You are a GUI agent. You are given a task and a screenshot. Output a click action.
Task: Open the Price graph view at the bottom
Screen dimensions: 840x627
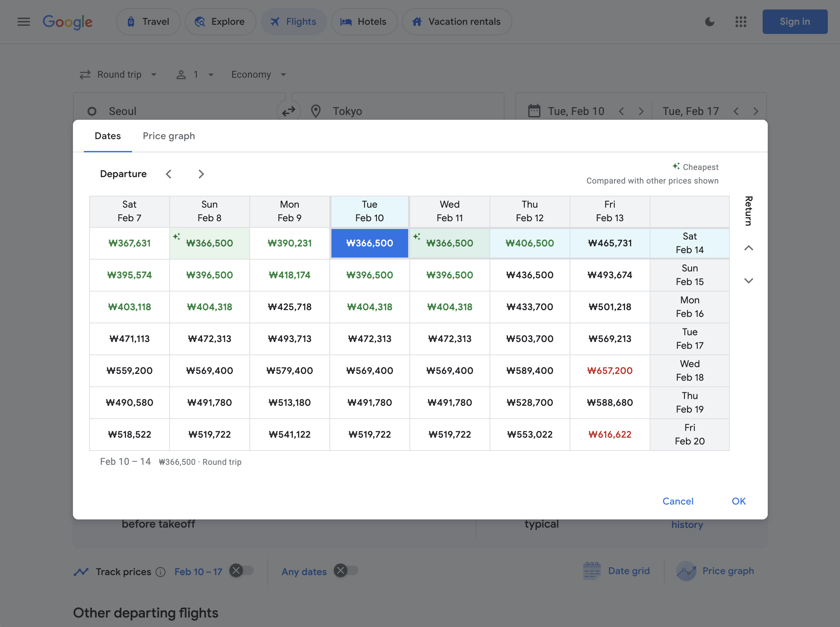(716, 571)
